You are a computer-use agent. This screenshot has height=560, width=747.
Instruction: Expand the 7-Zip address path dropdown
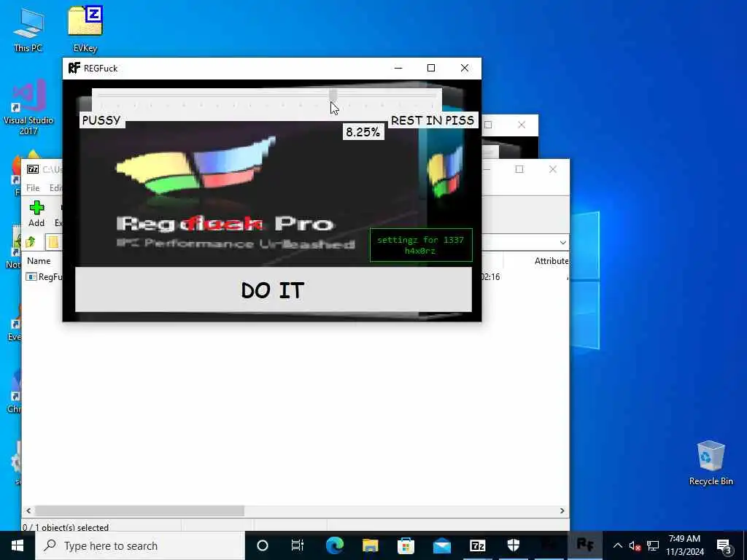[562, 242]
